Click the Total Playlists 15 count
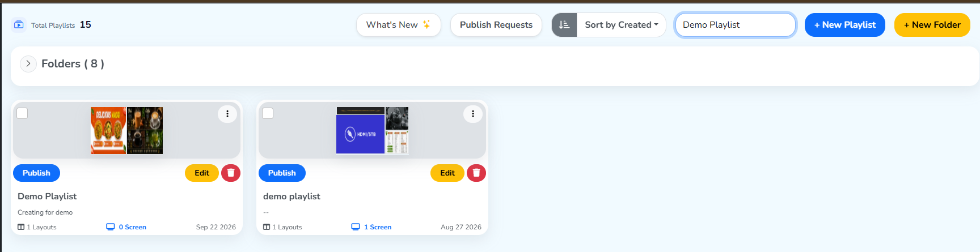This screenshot has height=252, width=980. click(x=86, y=24)
